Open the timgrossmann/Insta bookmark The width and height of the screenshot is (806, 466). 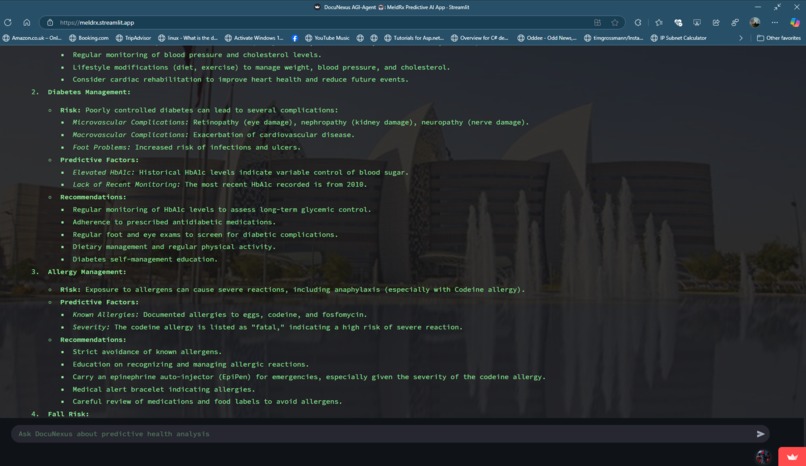[613, 38]
